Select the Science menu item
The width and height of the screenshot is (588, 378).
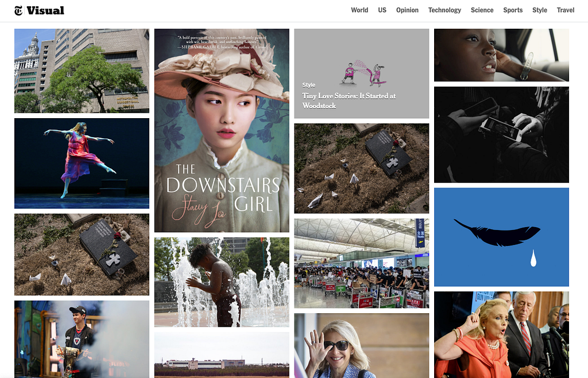482,10
